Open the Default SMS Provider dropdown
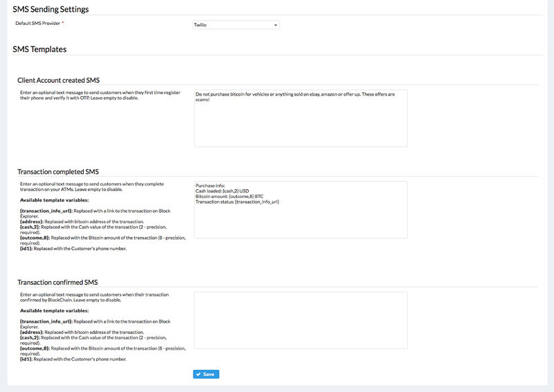 pos(235,25)
